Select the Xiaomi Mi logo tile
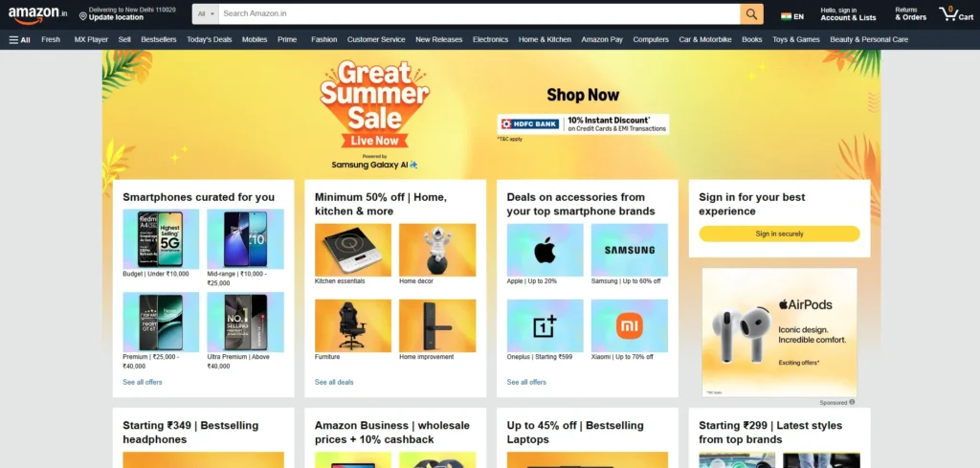The height and width of the screenshot is (468, 980). click(630, 325)
